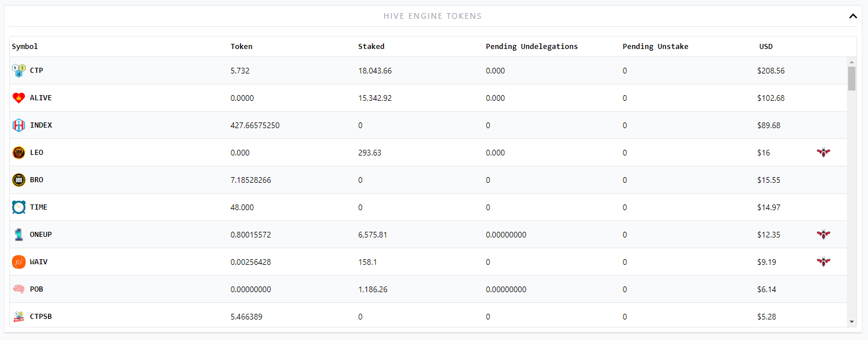This screenshot has height=340, width=868.
Task: Click TIME USD value $14.97
Action: [769, 207]
